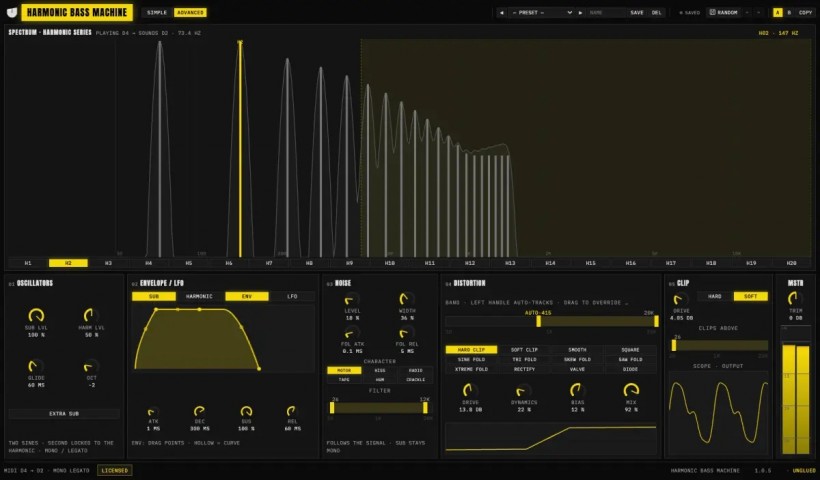Click the envelope release end point

[x=259, y=369]
